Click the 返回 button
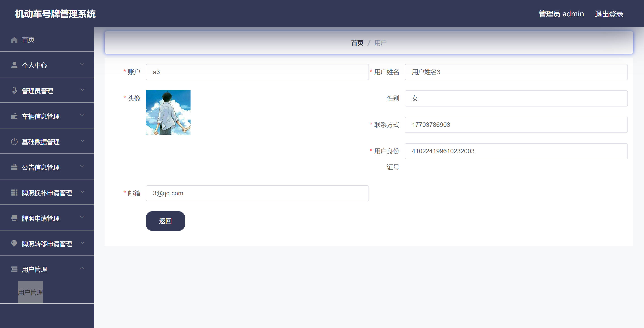The height and width of the screenshot is (328, 644). pos(165,221)
